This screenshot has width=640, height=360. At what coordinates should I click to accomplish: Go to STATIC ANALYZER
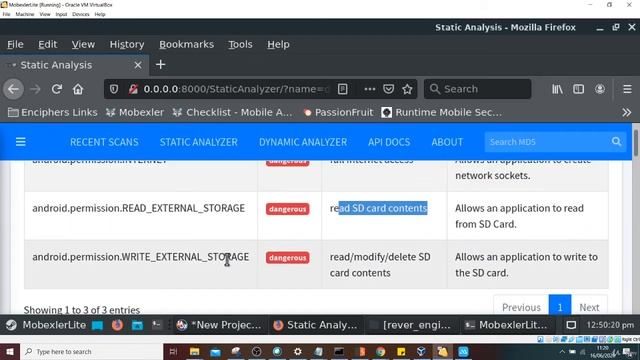pos(198,142)
